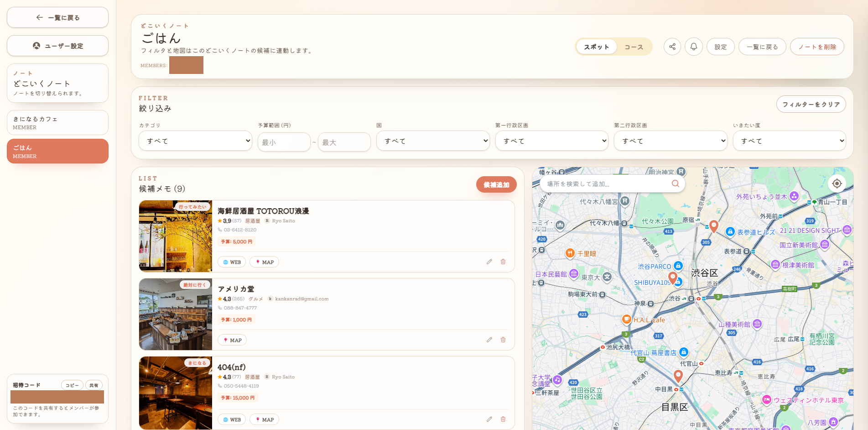Select the きになるカフェ note in sidebar
Image resolution: width=868 pixels, height=430 pixels.
[x=57, y=122]
